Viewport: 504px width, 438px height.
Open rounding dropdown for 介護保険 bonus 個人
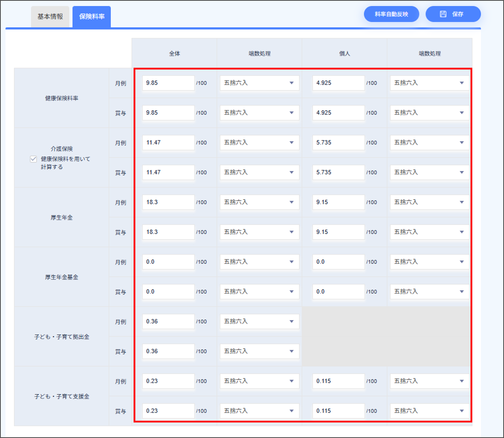point(429,172)
